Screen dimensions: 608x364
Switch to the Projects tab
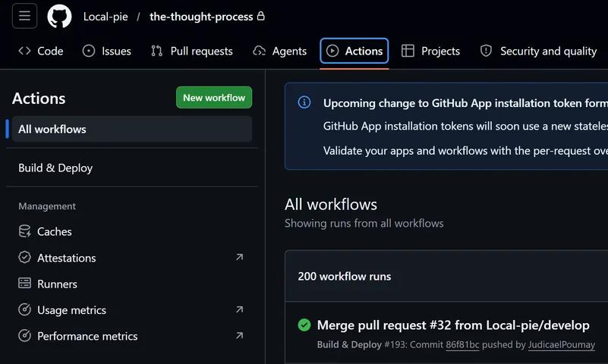pos(430,51)
